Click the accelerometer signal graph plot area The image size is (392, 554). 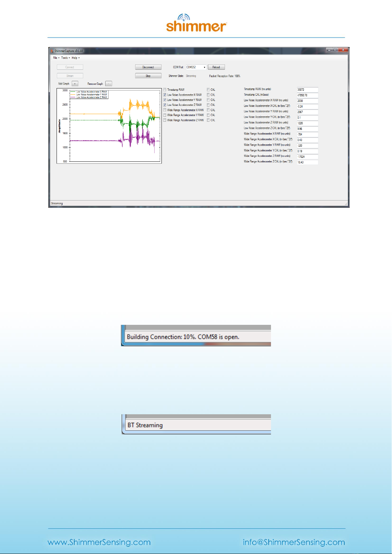(115, 126)
